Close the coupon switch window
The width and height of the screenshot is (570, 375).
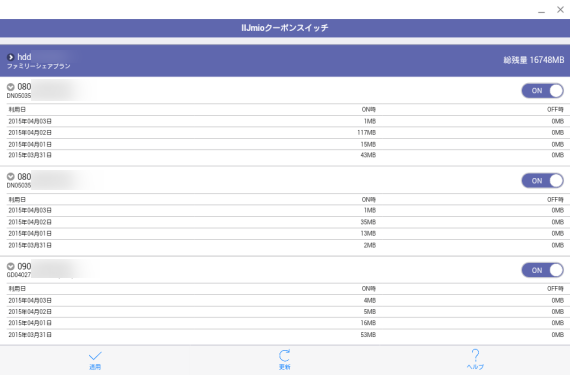560,10
